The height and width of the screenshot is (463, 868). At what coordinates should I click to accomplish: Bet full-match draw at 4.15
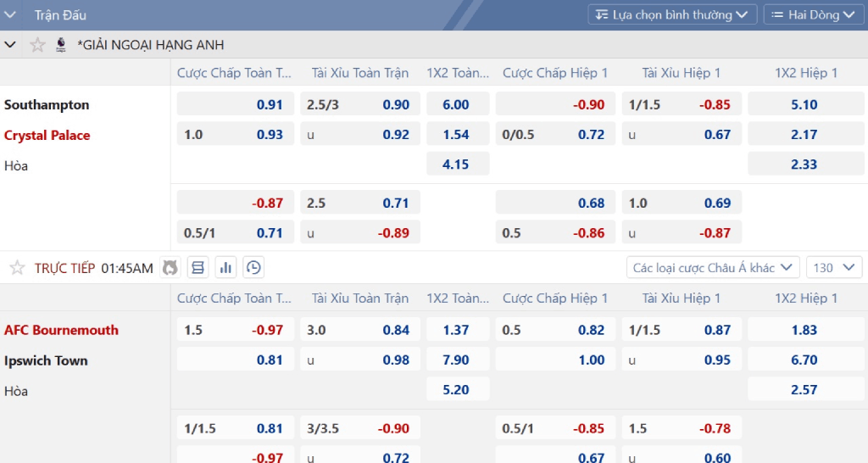point(458,164)
